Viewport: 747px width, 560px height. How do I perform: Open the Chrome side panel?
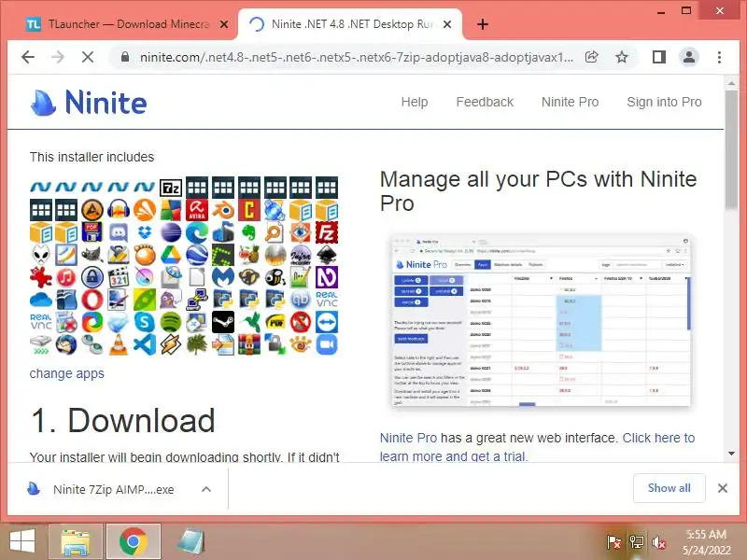click(659, 57)
